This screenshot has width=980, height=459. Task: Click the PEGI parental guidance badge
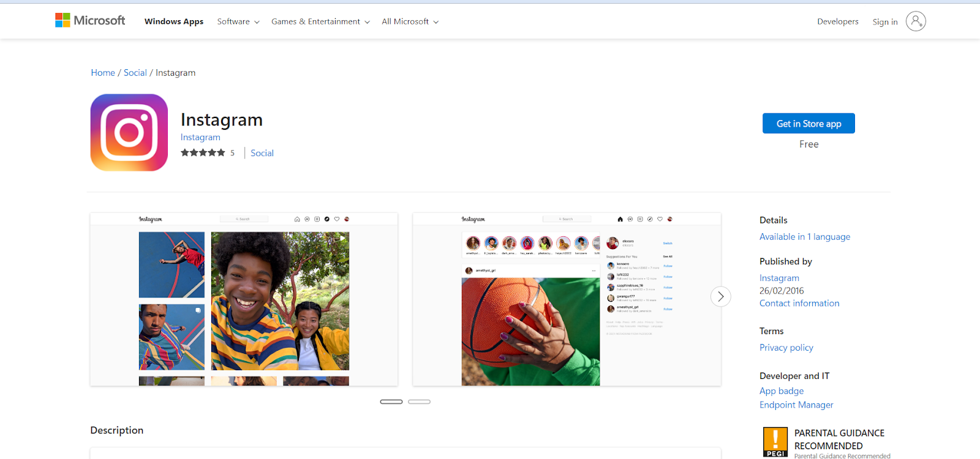click(x=775, y=442)
